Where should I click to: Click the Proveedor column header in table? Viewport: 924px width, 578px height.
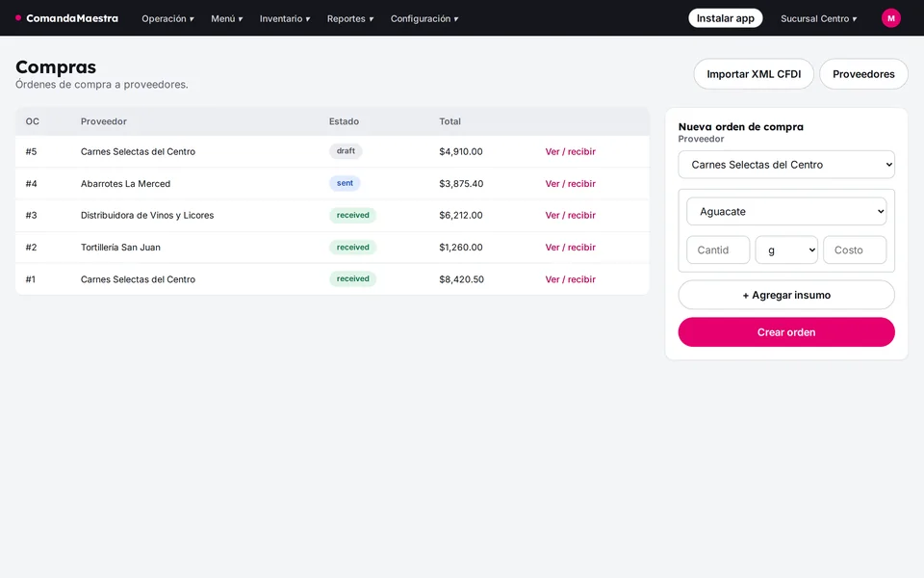pos(104,121)
